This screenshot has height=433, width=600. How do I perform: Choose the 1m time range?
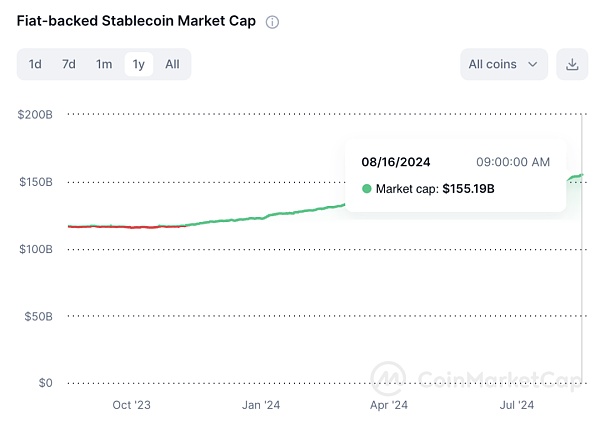pyautogui.click(x=104, y=64)
